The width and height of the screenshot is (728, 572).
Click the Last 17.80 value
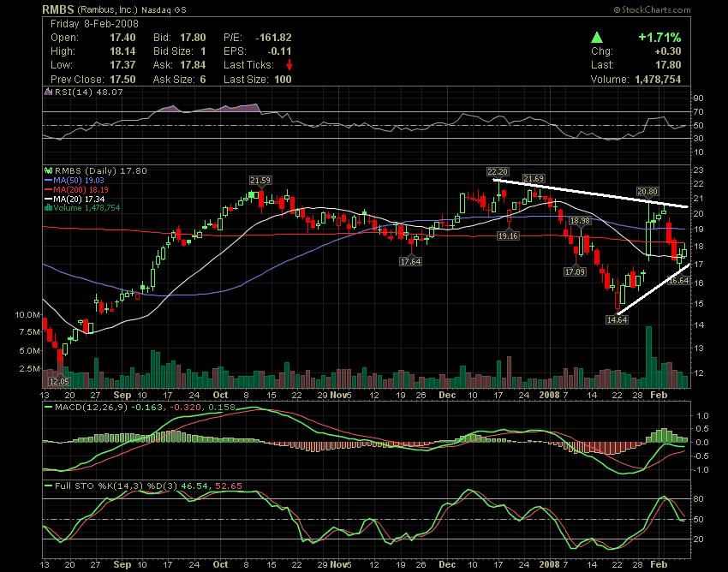tap(669, 65)
